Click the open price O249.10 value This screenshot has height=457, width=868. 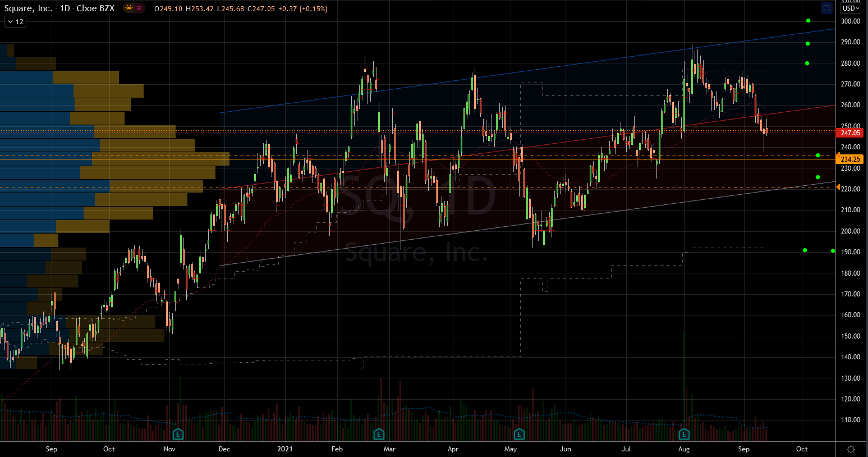click(168, 9)
